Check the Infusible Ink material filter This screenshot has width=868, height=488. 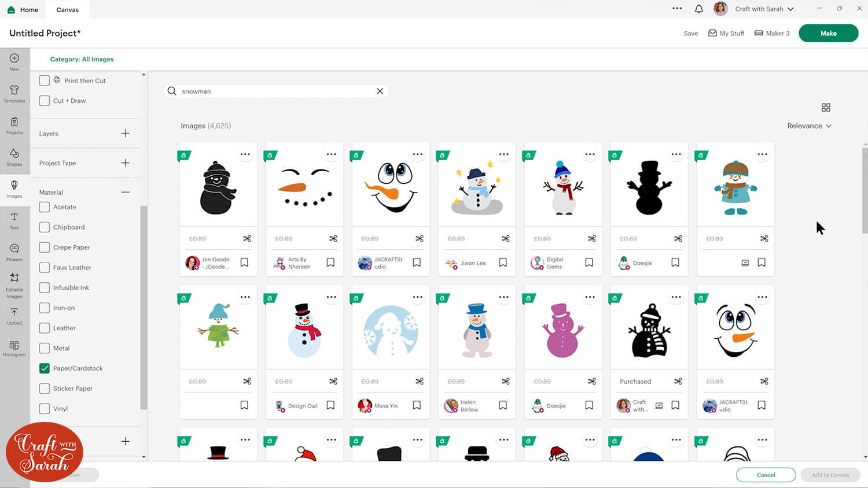tap(45, 287)
